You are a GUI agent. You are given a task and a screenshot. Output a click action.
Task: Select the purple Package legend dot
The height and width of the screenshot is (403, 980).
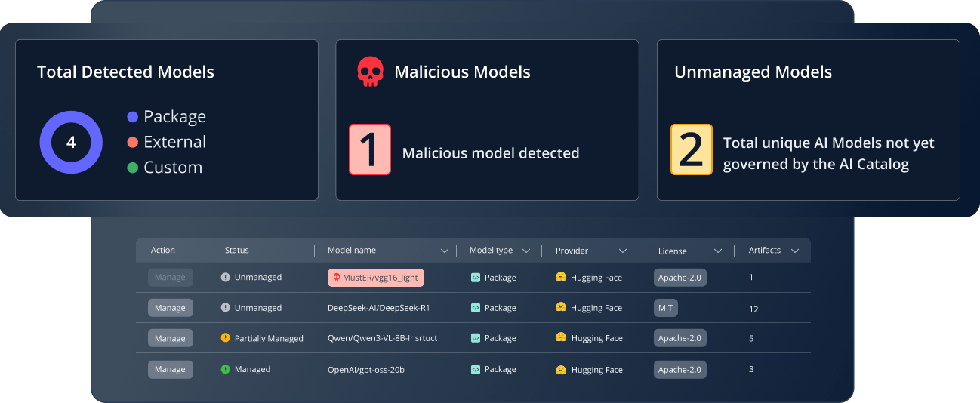coord(133,117)
